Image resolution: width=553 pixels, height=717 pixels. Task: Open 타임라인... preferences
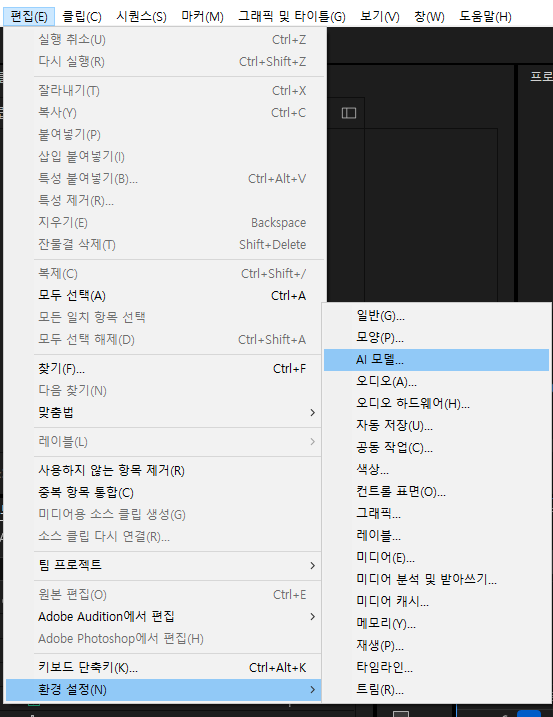click(436, 668)
